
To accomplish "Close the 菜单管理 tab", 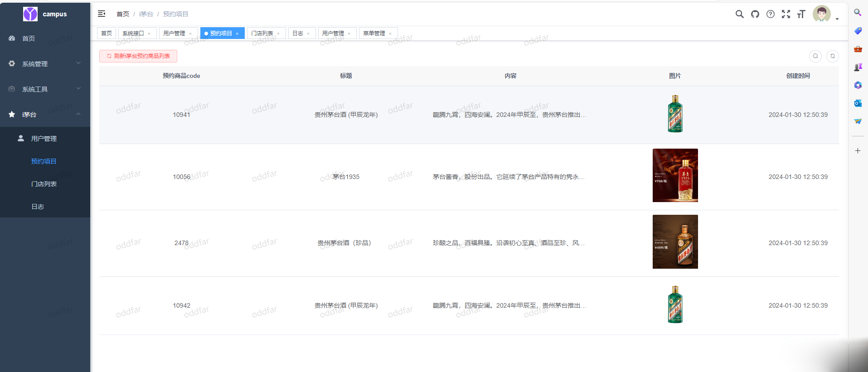I will tap(390, 34).
